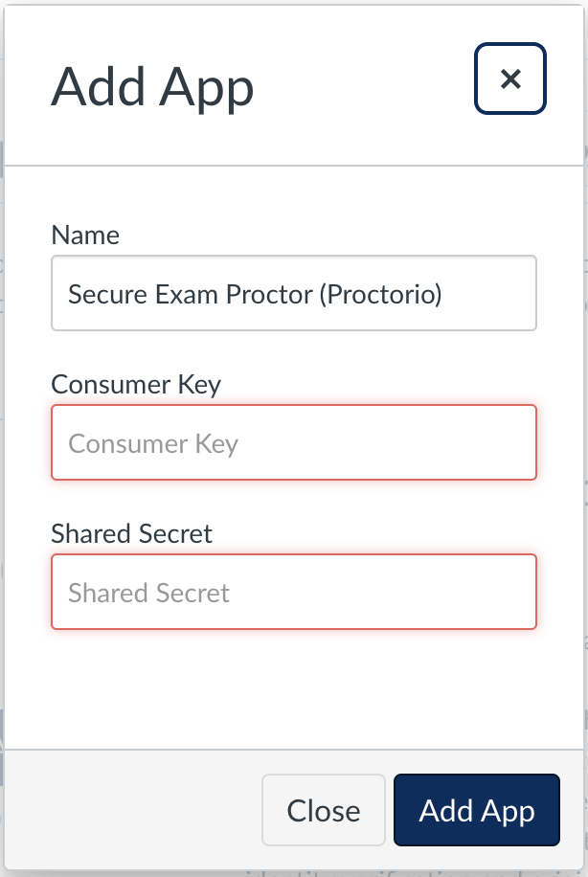Select the Shared Secret input box
588x877 pixels.
pos(293,592)
